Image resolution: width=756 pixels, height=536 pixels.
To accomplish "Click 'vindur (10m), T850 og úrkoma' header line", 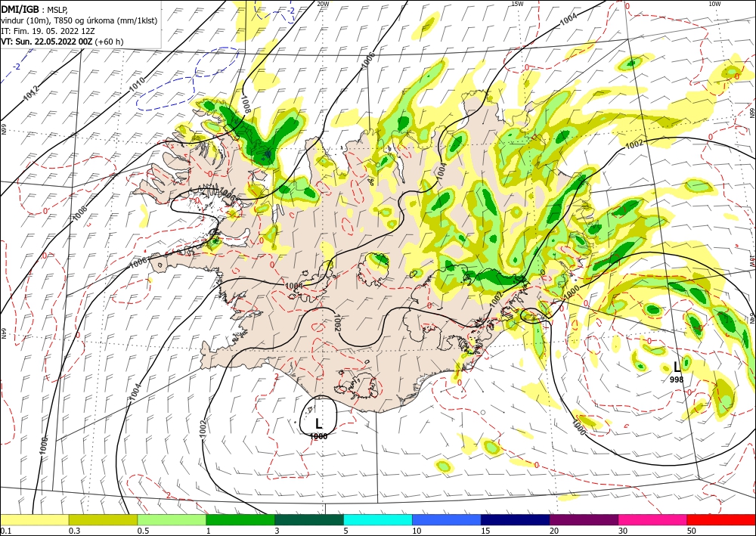I will (79, 20).
